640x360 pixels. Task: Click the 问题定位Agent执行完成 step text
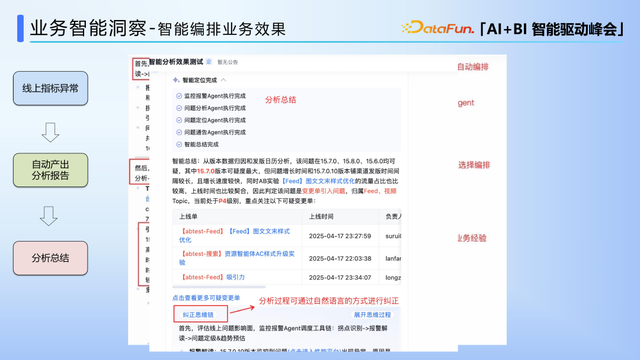coord(215,120)
